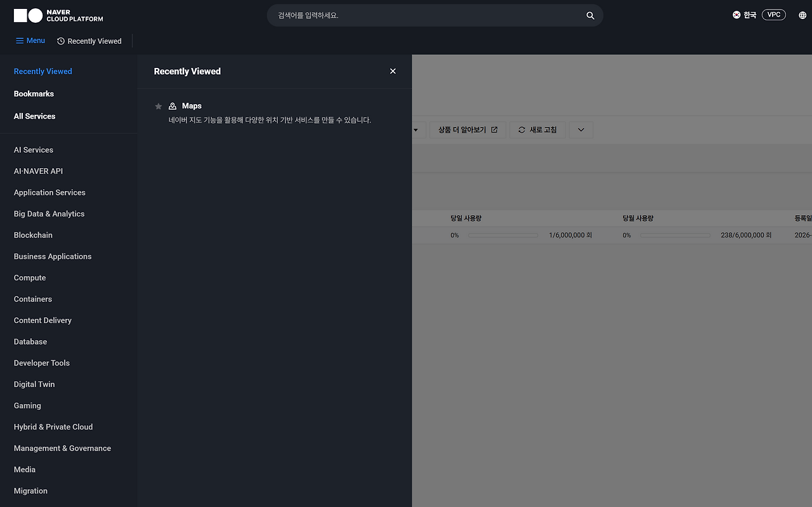Expand the chevron dropdown beside 새로 고침

[x=581, y=129]
